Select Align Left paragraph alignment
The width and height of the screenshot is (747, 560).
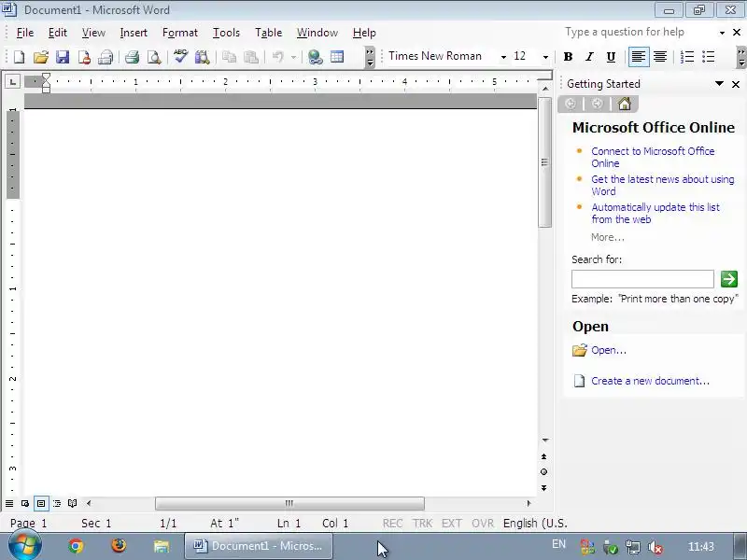pos(638,57)
